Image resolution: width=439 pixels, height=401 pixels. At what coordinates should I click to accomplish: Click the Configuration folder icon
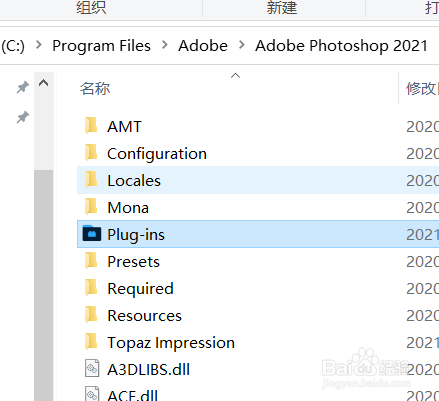(91, 152)
